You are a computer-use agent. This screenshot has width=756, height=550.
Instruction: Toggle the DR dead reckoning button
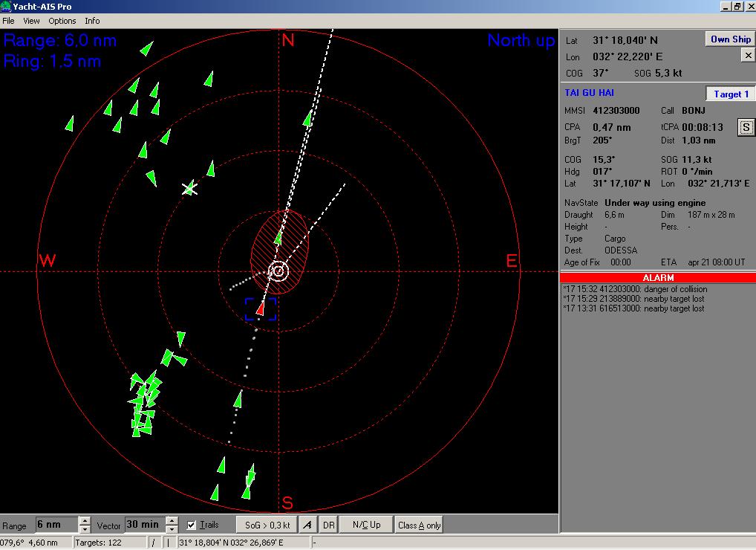click(x=328, y=525)
